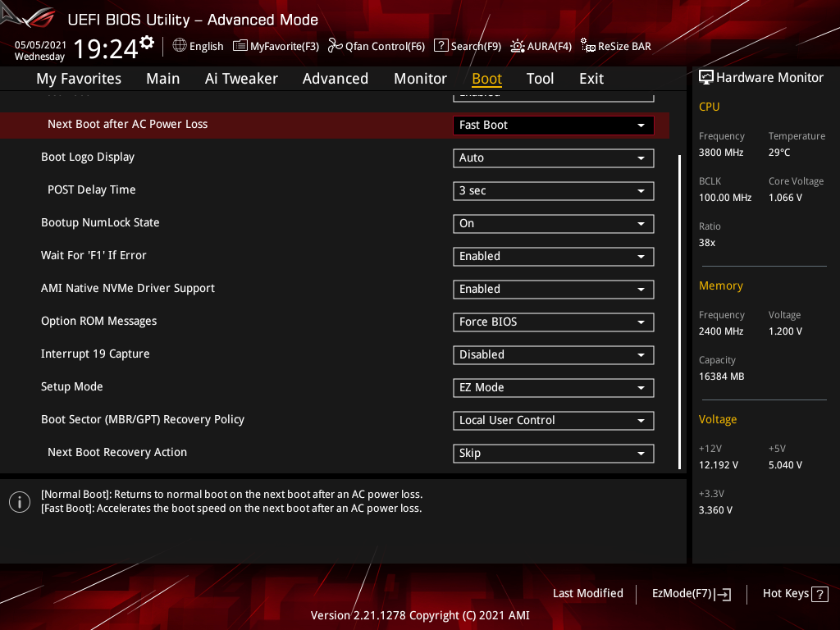This screenshot has width=840, height=630.
Task: Open AURA(F4) lighting icon
Action: pyautogui.click(x=517, y=46)
